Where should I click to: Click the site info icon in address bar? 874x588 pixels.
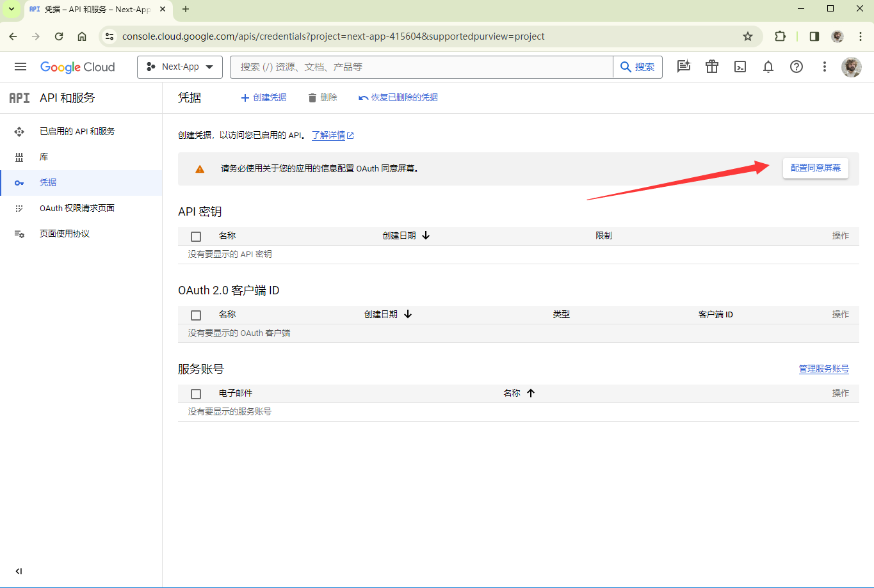[x=109, y=36]
